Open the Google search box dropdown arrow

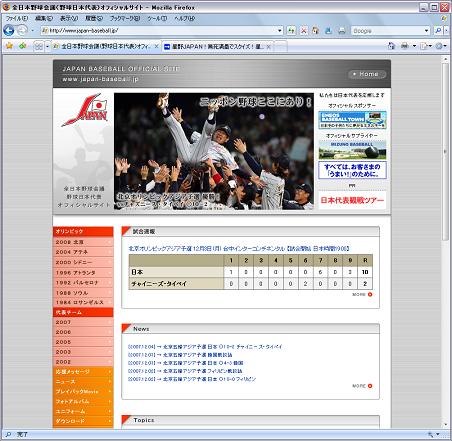pos(427,31)
